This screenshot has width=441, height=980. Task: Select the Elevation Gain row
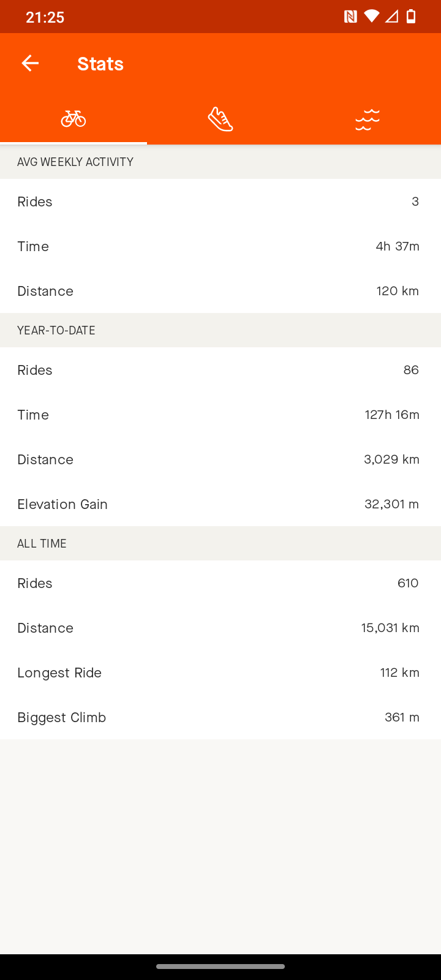[221, 504]
